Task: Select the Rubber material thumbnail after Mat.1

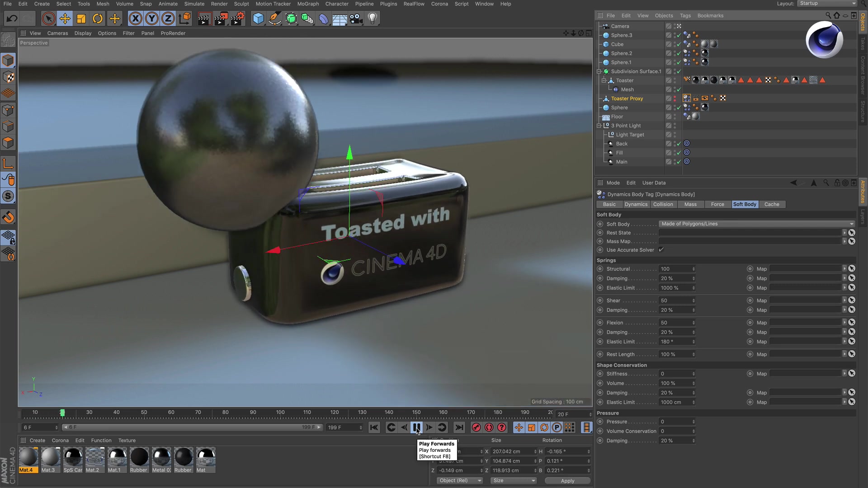Action: pyautogui.click(x=139, y=460)
